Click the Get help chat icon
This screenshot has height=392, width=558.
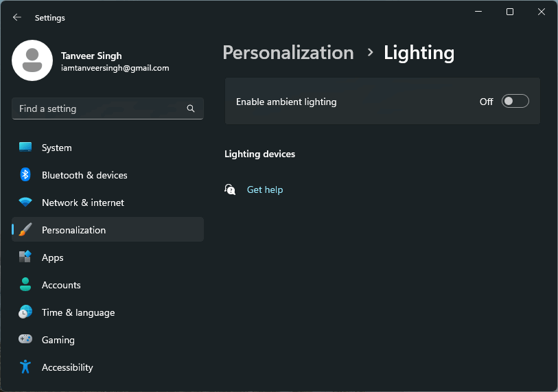(230, 189)
